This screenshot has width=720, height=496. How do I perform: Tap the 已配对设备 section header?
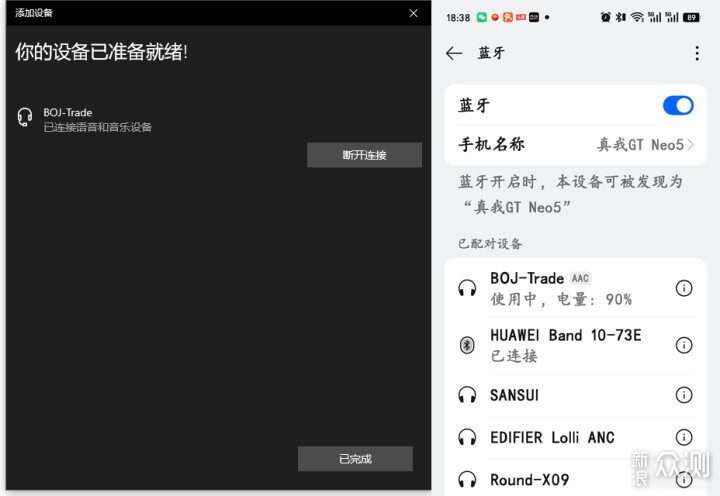[x=490, y=243]
